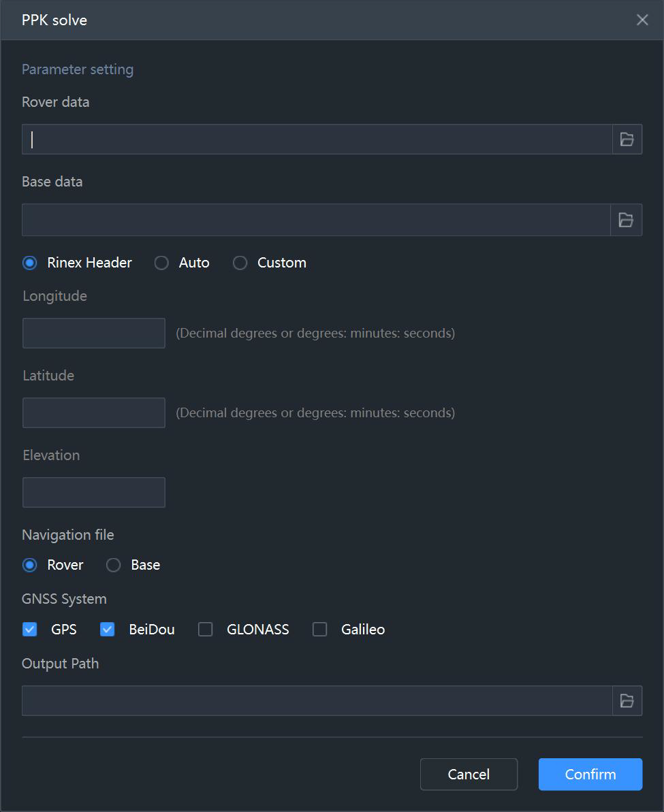Click the Navigation file label
The height and width of the screenshot is (812, 664).
(x=68, y=535)
